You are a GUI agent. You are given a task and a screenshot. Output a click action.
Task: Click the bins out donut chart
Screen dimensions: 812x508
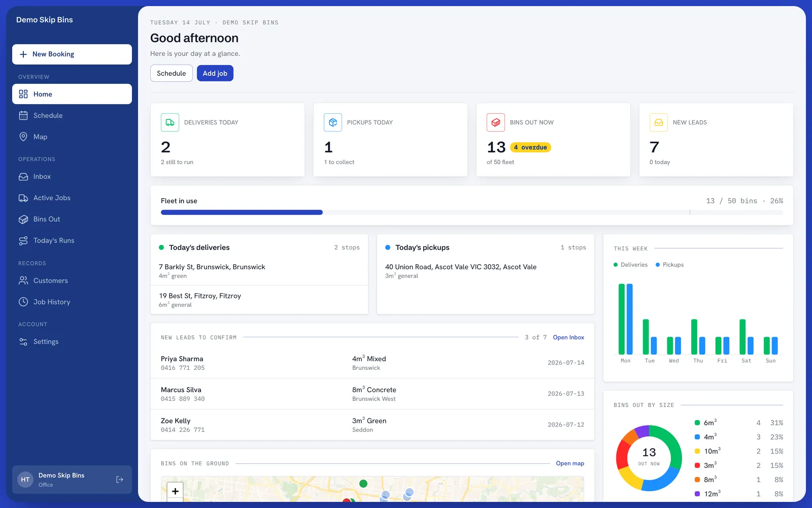click(x=649, y=458)
